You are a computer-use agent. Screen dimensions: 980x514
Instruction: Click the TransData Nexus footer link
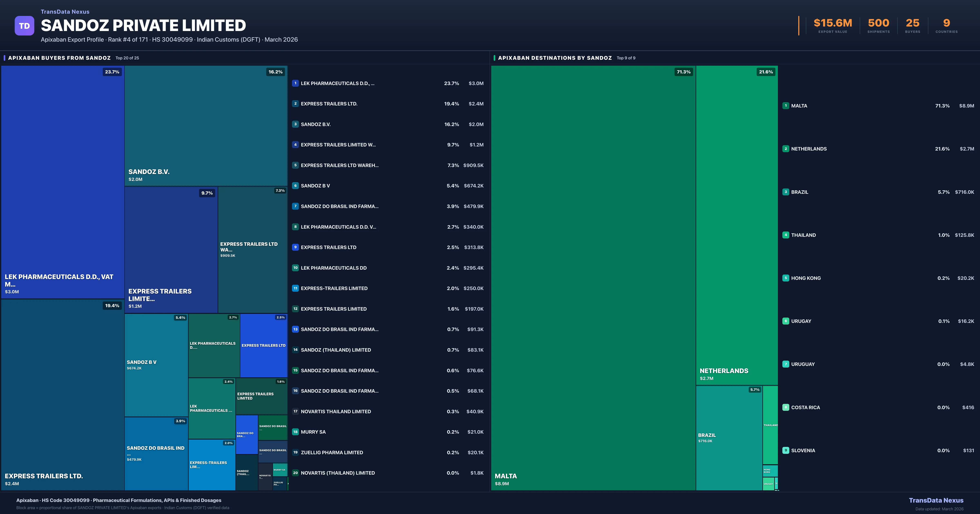(936, 500)
